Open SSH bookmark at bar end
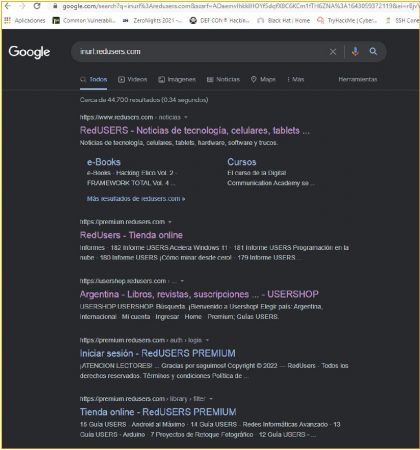The width and height of the screenshot is (420, 450). [x=402, y=20]
